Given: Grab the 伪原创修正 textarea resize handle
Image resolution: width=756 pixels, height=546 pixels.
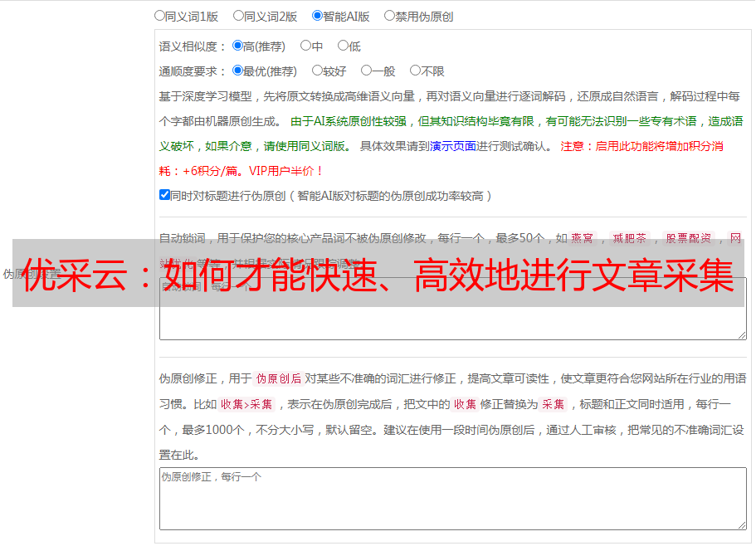Looking at the screenshot, I should (742, 526).
